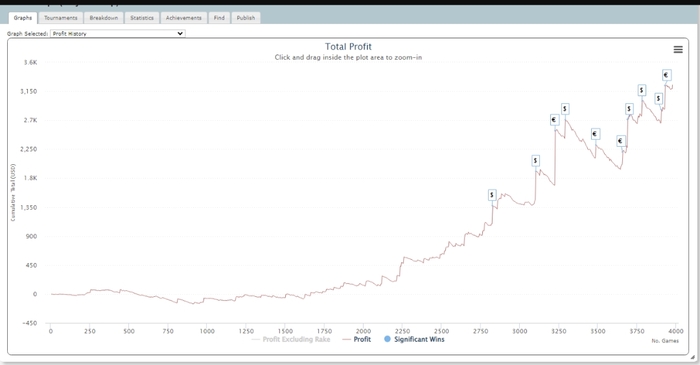700x365 pixels.
Task: Open the Publish tab
Action: pyautogui.click(x=246, y=18)
